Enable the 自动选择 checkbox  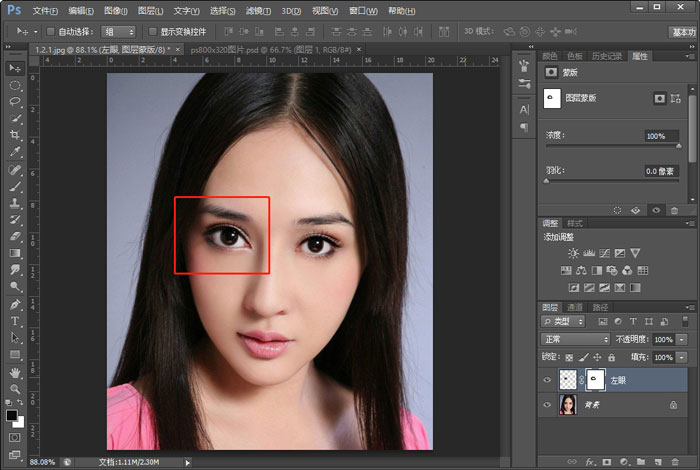coord(51,32)
